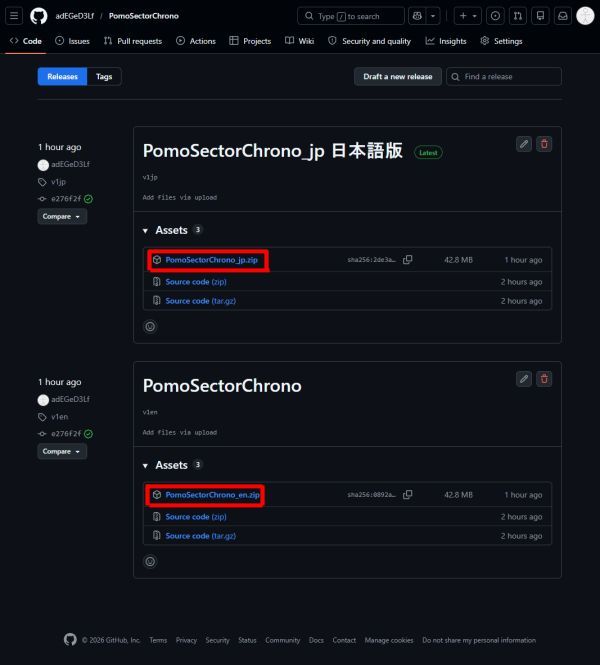
Task: Edit the v1en release with pencil icon
Action: [524, 379]
